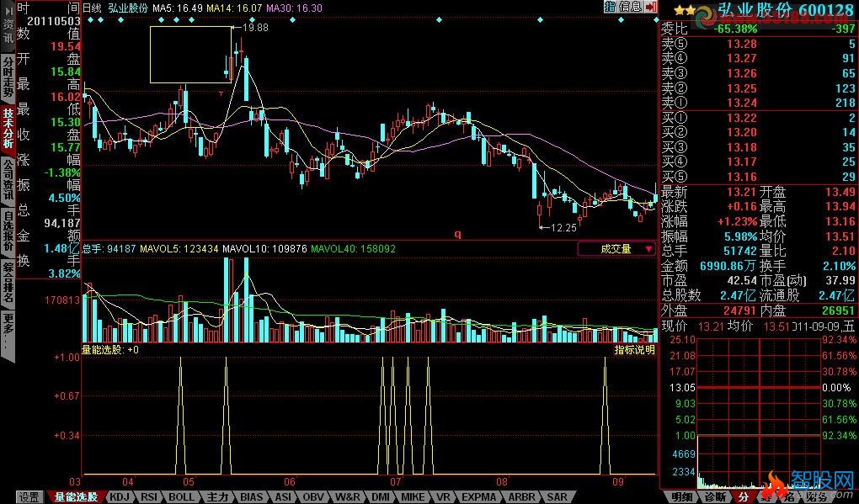The image size is (859, 504).
Task: Click the 指 indicator icon button
Action: [x=610, y=7]
